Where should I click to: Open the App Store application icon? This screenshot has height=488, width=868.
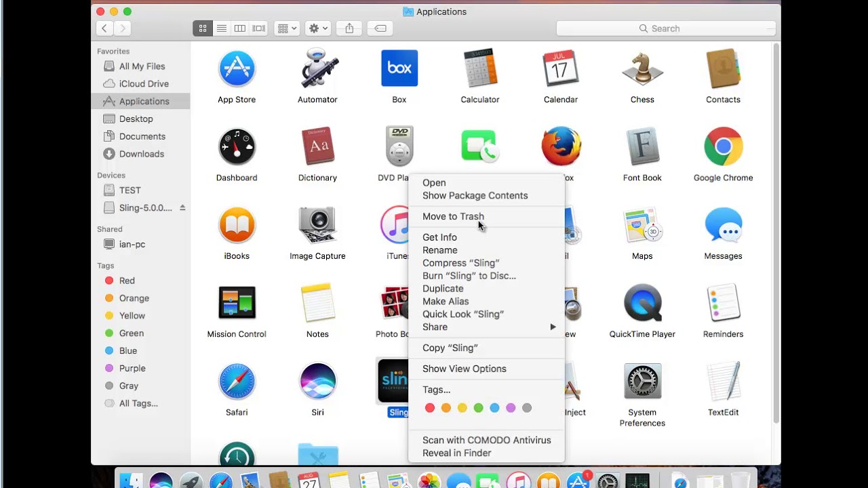pos(237,68)
